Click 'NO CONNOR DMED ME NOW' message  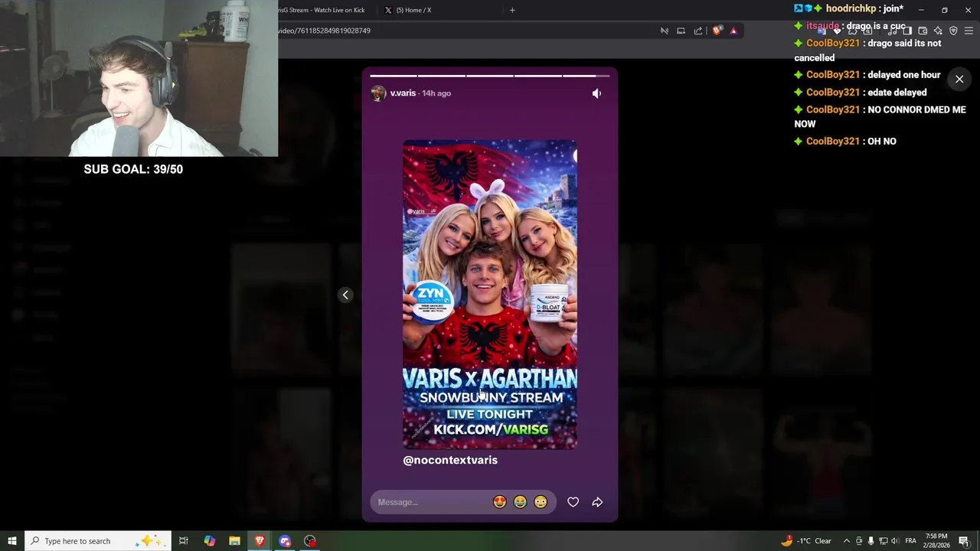tap(880, 116)
